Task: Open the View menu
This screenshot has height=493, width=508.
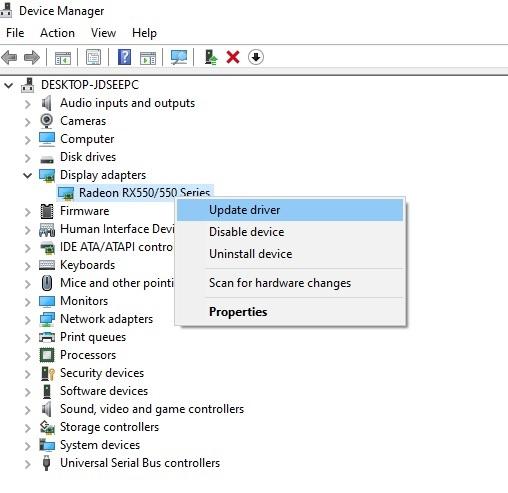Action: [x=103, y=33]
